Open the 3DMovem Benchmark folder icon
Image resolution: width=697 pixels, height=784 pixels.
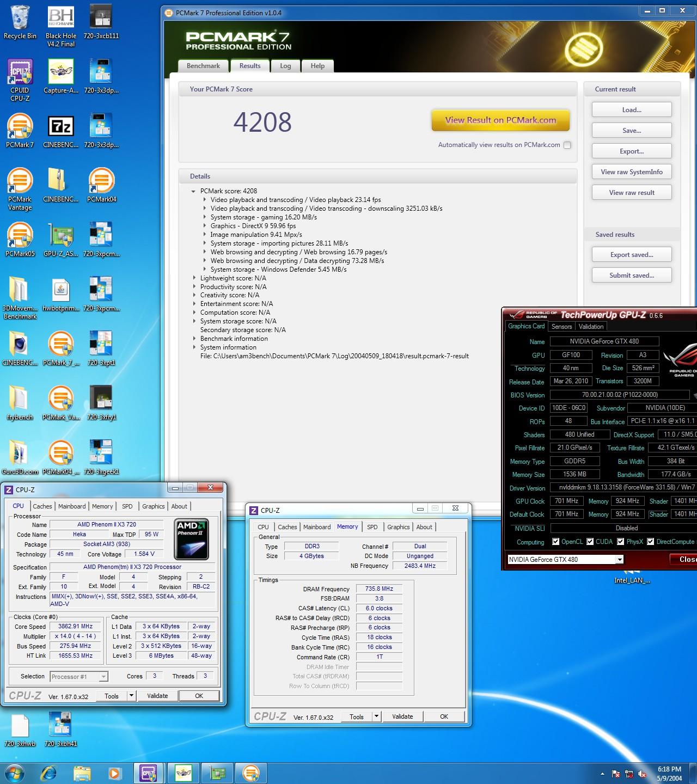[20, 298]
